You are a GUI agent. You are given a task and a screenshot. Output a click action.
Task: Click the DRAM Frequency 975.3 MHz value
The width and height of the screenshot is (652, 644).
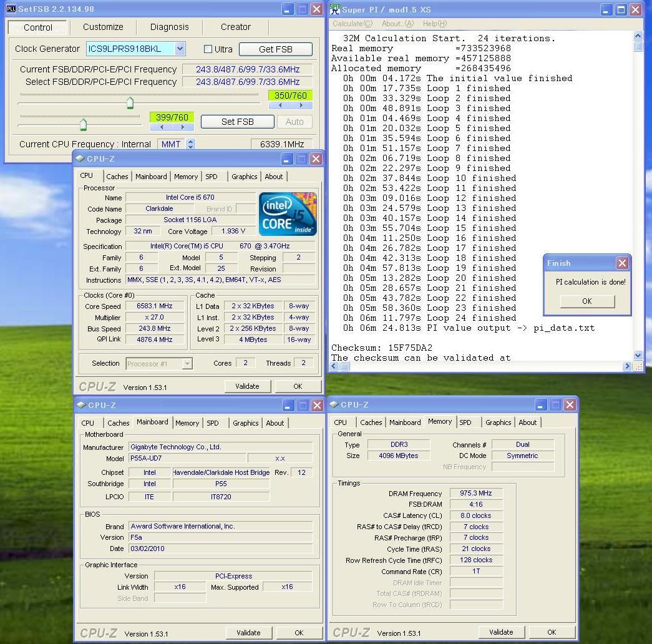pyautogui.click(x=476, y=493)
